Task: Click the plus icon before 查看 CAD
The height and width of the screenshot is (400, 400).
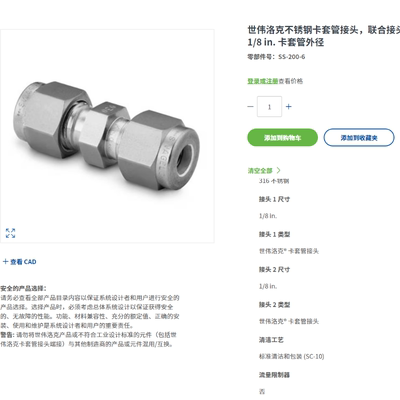Action: click(x=5, y=262)
